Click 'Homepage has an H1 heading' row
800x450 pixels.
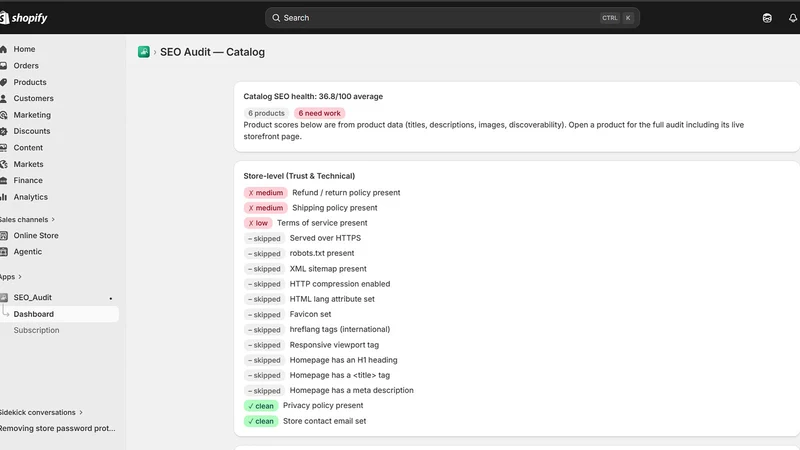click(x=343, y=360)
